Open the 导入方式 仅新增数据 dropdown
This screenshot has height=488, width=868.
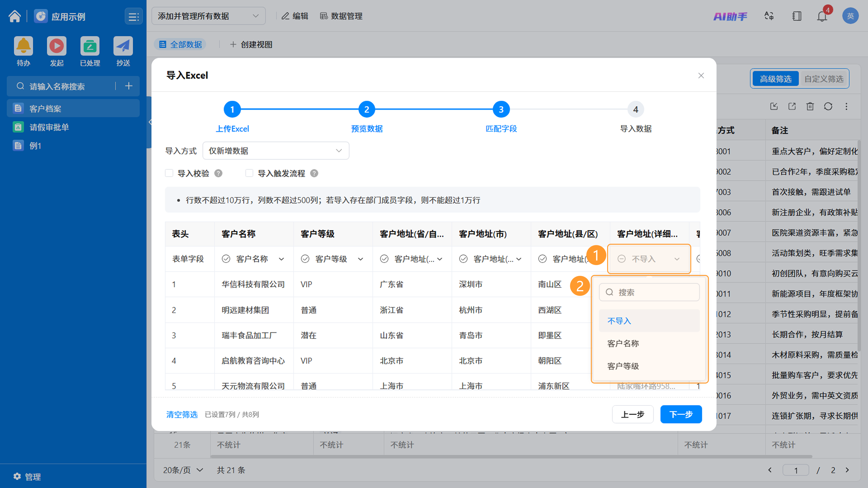pyautogui.click(x=276, y=151)
